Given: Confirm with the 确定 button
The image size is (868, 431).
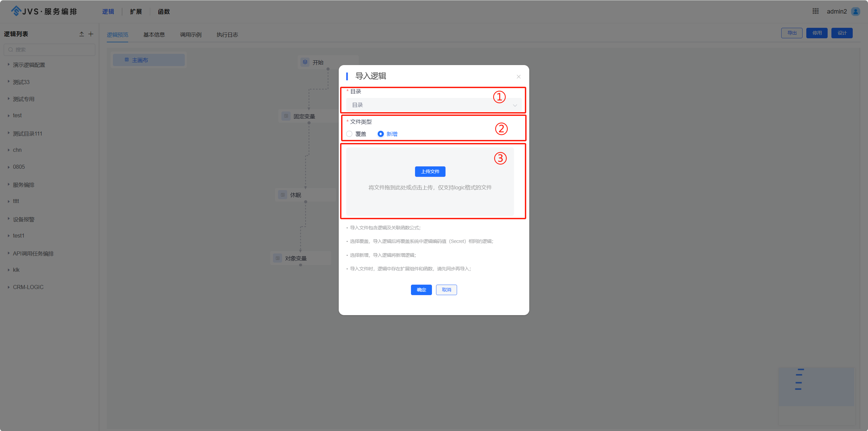Looking at the screenshot, I should click(x=421, y=290).
